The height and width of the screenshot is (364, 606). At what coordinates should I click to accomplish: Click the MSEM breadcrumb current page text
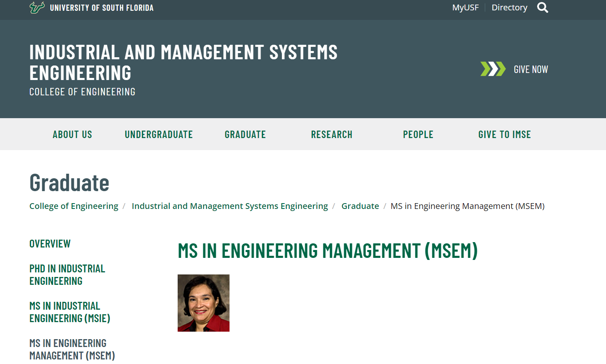(x=467, y=206)
